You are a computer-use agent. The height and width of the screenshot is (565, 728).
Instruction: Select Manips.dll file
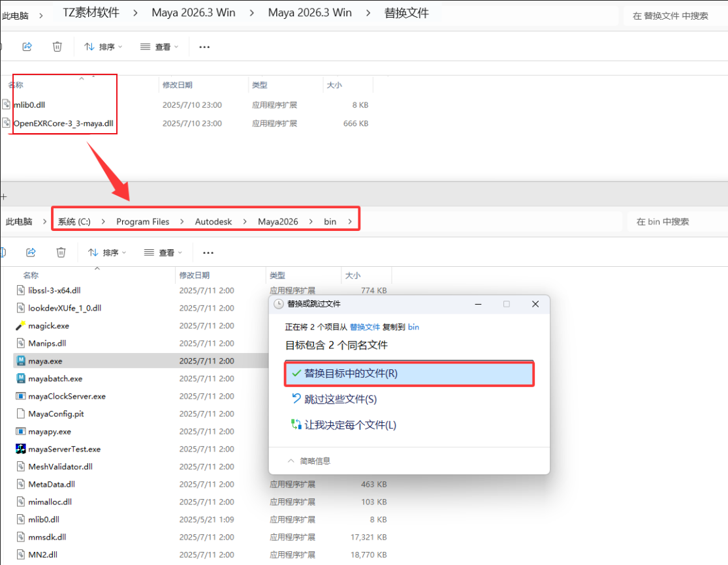(47, 343)
